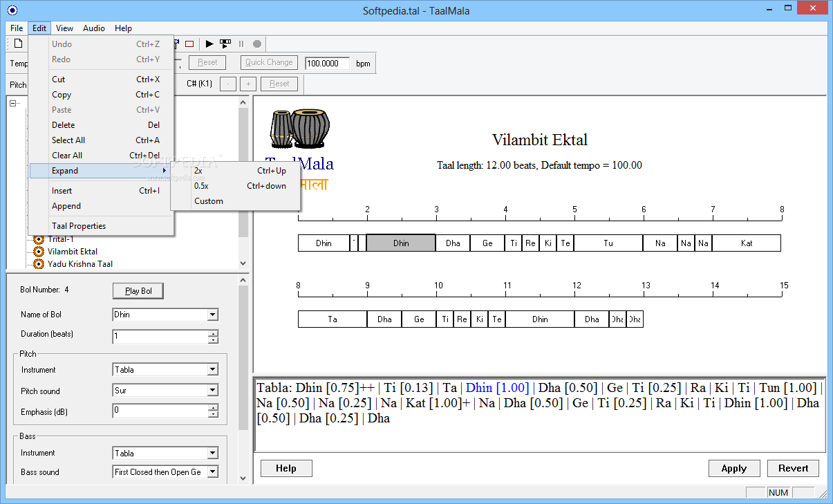Open the Pitch sound dropdown
The image size is (833, 504).
tap(212, 391)
